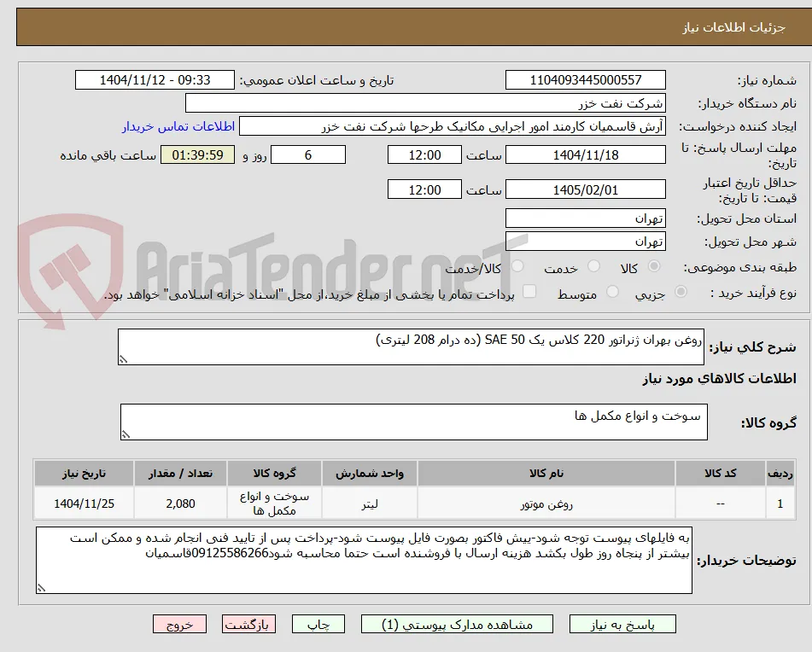
Task: Click the resize handle of شرح کلی نیاز box
Action: [x=123, y=359]
